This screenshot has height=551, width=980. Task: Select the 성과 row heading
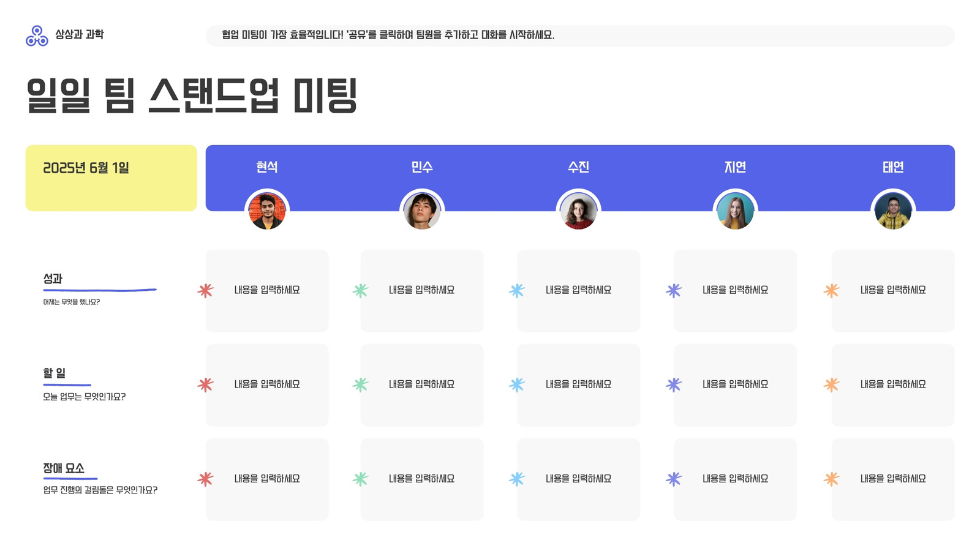tap(53, 279)
